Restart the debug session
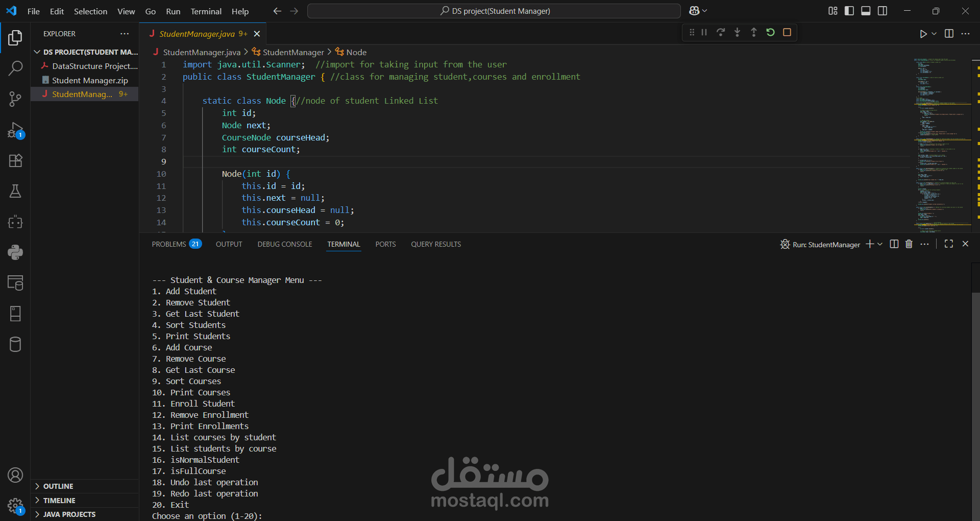This screenshot has width=980, height=521. tap(770, 33)
